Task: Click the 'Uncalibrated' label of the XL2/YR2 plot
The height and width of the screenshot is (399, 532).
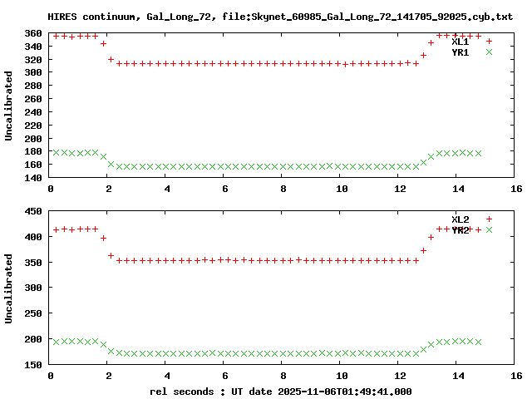Action: tap(8, 288)
